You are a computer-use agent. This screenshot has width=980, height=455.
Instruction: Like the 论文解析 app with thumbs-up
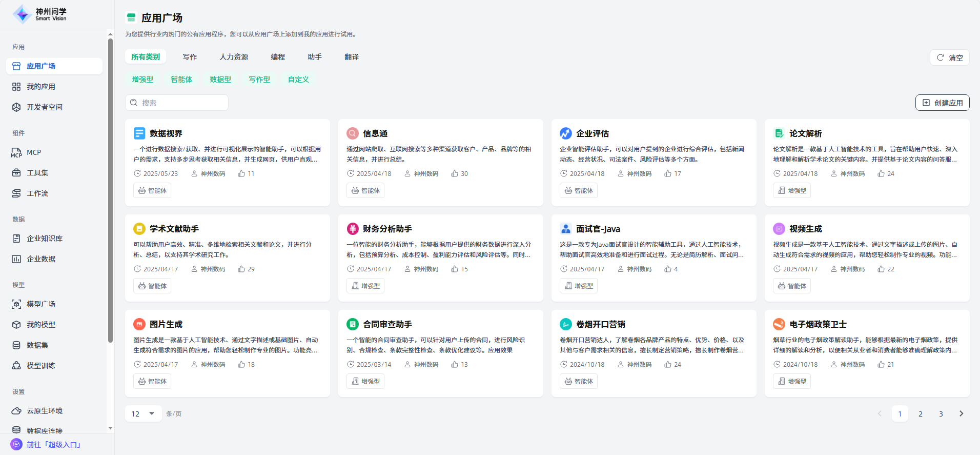881,174
